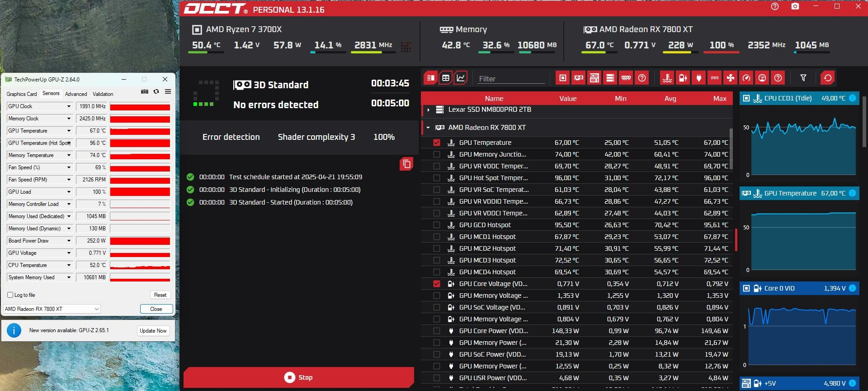Click the Memory Controller Load graph bar in GPU-Z

point(140,204)
